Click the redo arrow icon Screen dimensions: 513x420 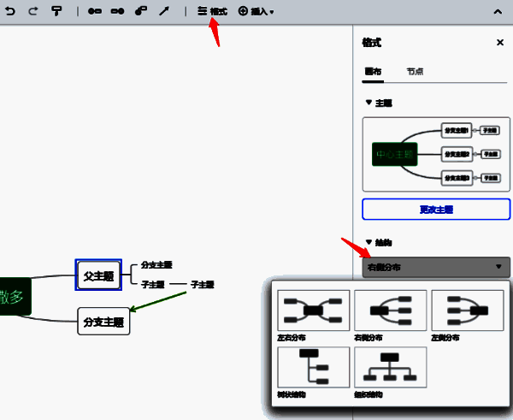[x=33, y=11]
